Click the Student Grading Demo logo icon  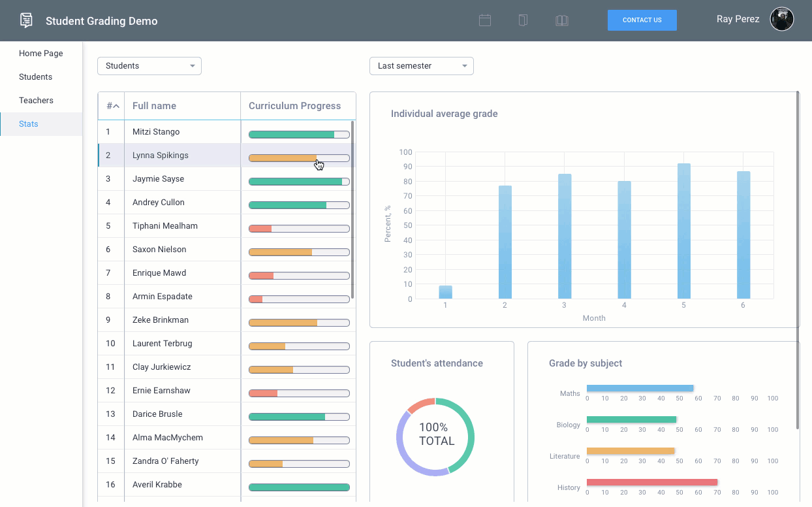[26, 20]
